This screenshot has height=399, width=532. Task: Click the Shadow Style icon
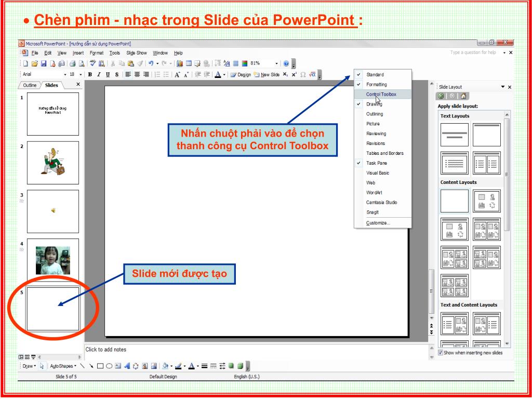click(231, 366)
